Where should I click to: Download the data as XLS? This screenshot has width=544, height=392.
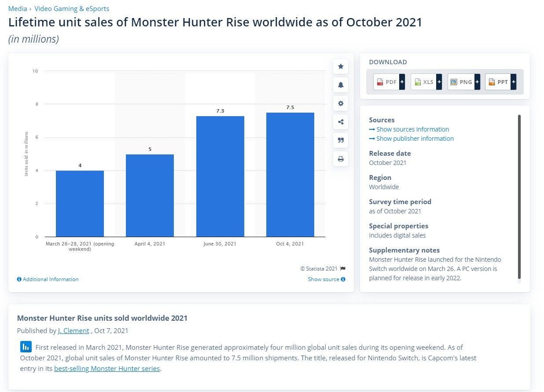(x=426, y=82)
